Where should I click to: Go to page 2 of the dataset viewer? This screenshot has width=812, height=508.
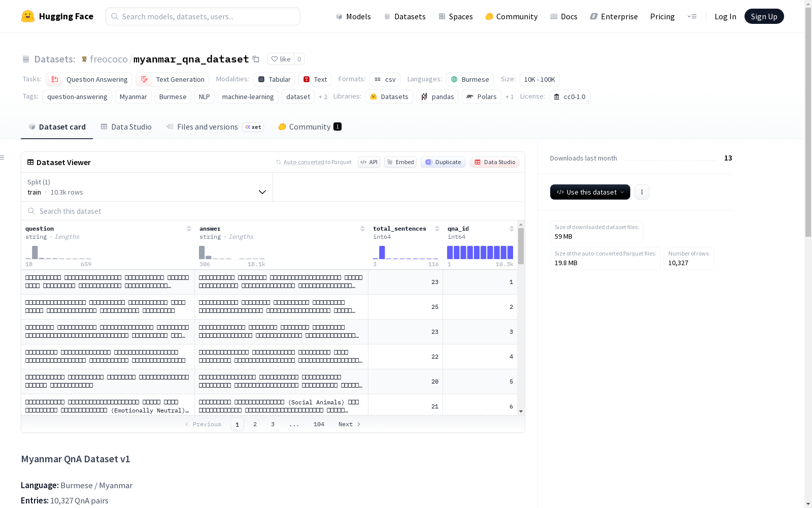point(255,424)
